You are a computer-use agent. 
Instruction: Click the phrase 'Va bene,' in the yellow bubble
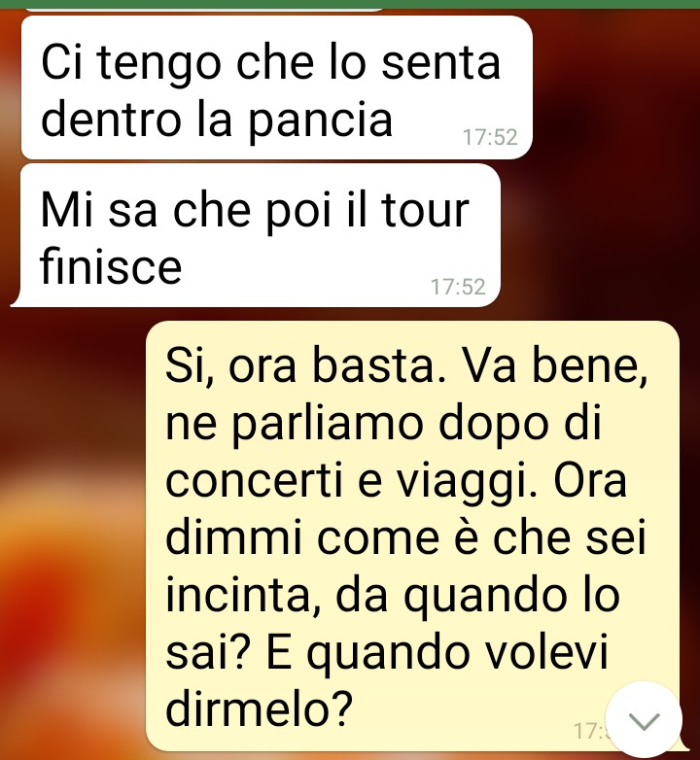553,366
